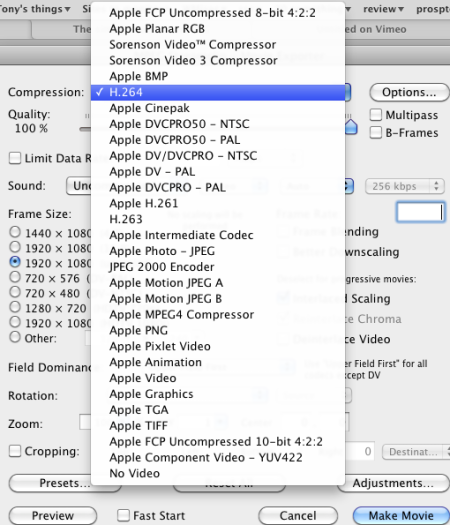Choose Apple H.261 codec
Viewport: 450px width, 525px height.
pos(218,204)
